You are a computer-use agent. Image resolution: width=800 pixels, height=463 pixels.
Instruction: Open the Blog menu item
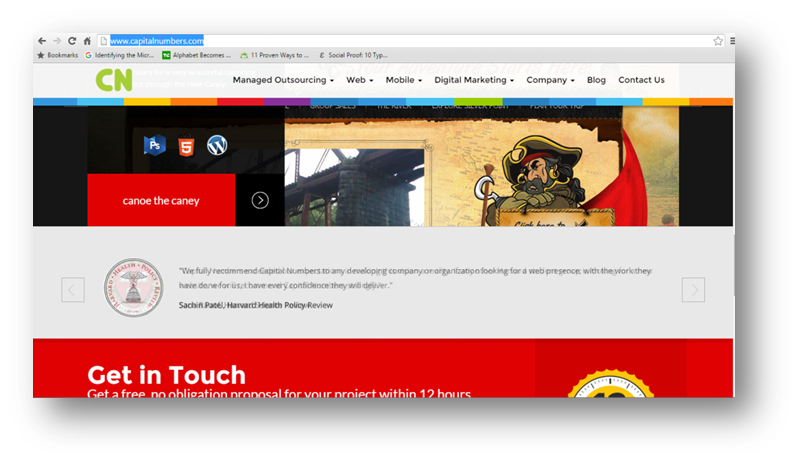(x=596, y=80)
